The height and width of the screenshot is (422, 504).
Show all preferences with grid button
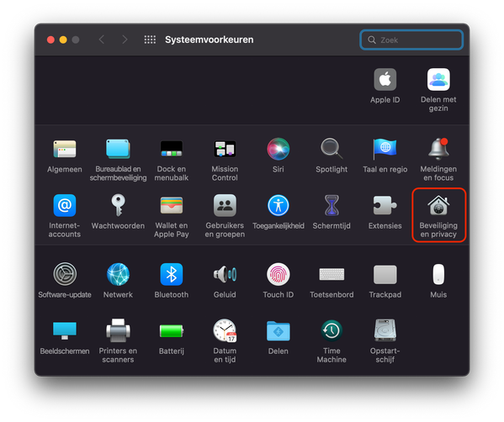coord(150,40)
